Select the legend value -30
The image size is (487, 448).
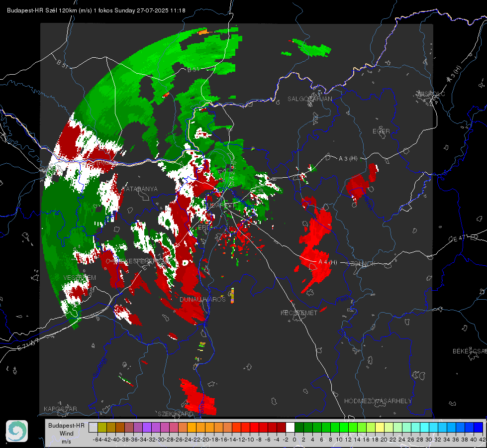(160, 440)
